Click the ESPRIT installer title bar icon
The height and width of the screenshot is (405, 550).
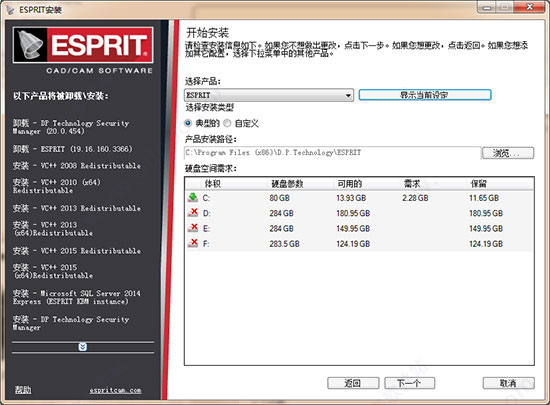click(10, 9)
